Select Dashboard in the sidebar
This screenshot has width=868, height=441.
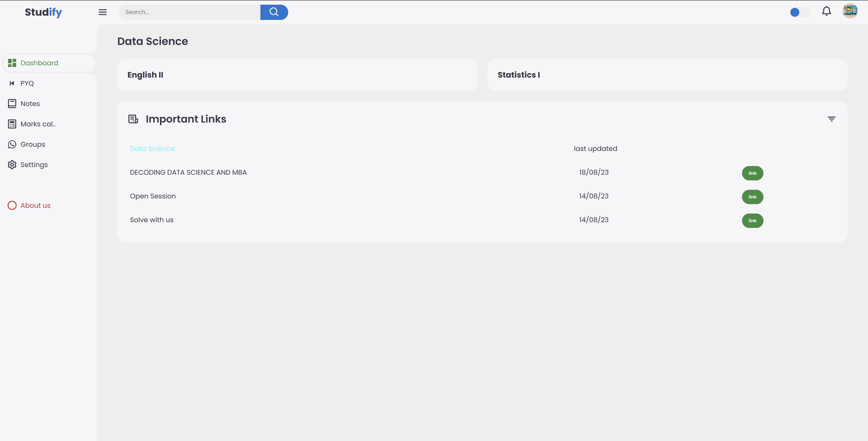[39, 63]
